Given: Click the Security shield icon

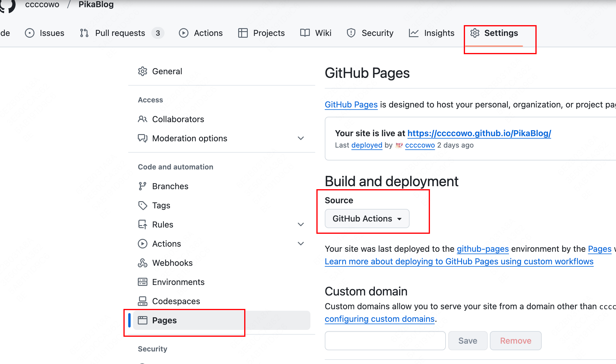Looking at the screenshot, I should [x=351, y=33].
